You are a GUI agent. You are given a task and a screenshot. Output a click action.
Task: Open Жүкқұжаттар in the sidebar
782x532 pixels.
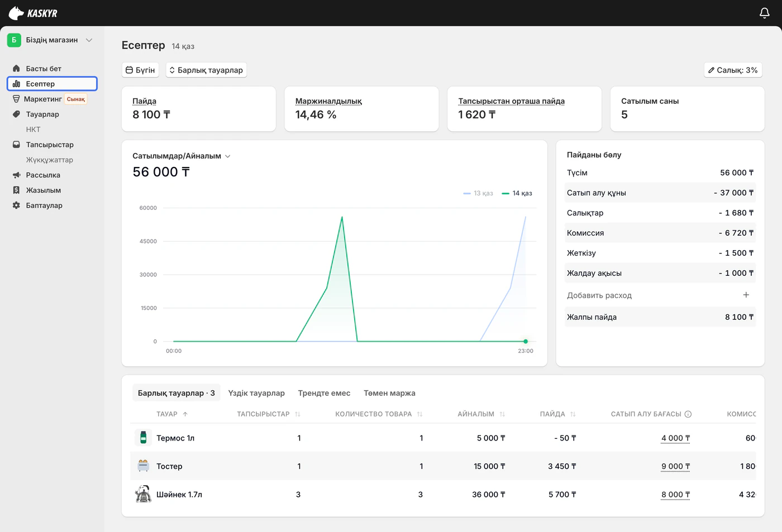(x=49, y=160)
